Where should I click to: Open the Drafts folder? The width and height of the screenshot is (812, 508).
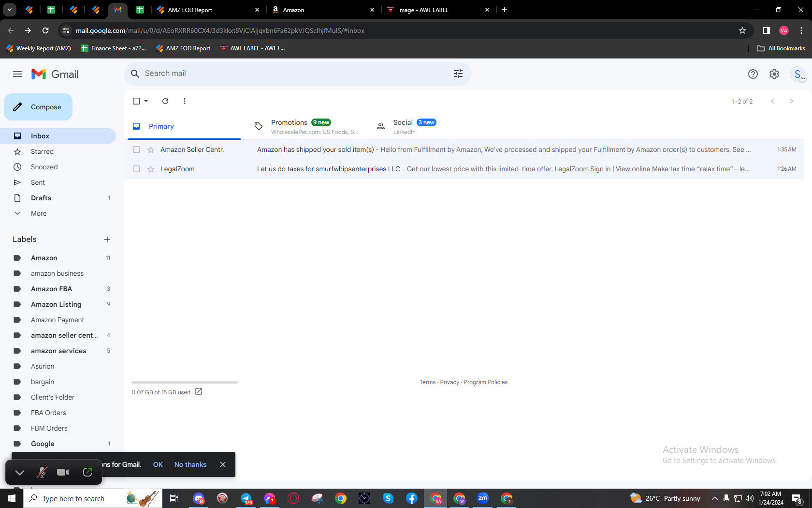58,198
